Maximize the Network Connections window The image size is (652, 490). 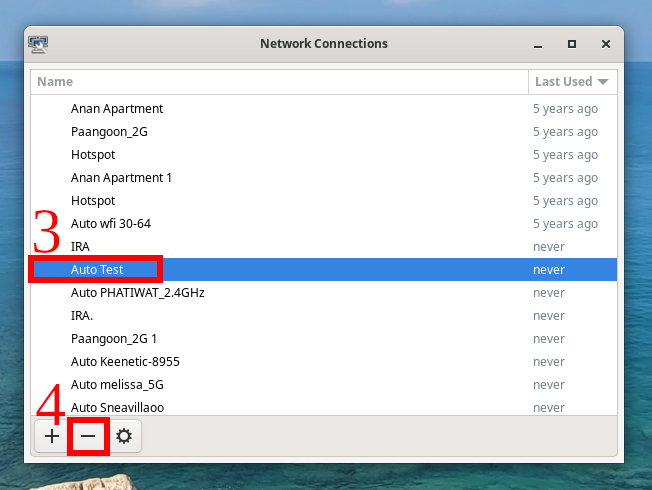click(x=572, y=44)
